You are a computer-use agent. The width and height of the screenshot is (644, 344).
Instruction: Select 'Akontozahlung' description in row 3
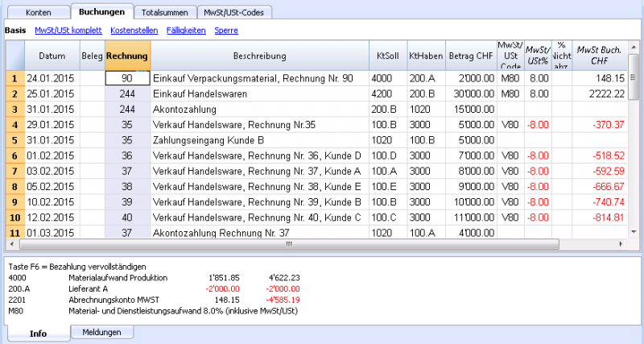(259, 110)
